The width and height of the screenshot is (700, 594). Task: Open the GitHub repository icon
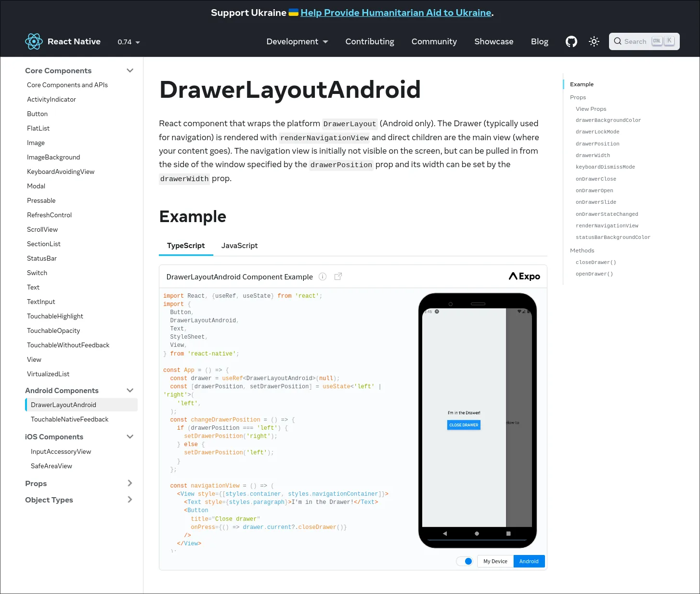(571, 41)
